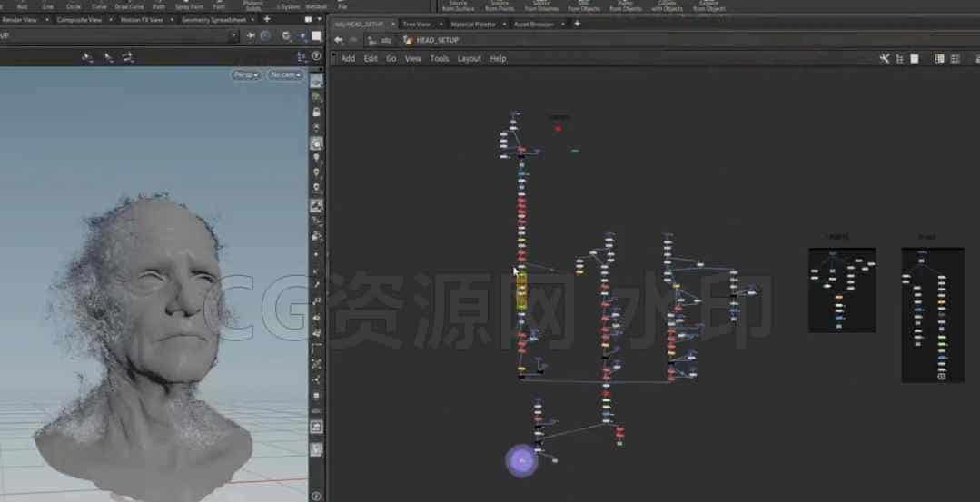Select the lone red node at the network top
980x502 pixels.
(x=559, y=129)
